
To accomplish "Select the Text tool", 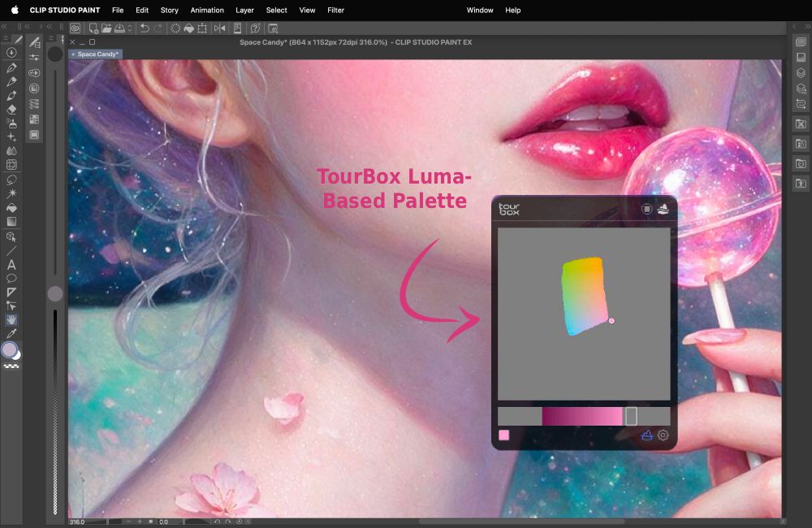I will (x=11, y=265).
